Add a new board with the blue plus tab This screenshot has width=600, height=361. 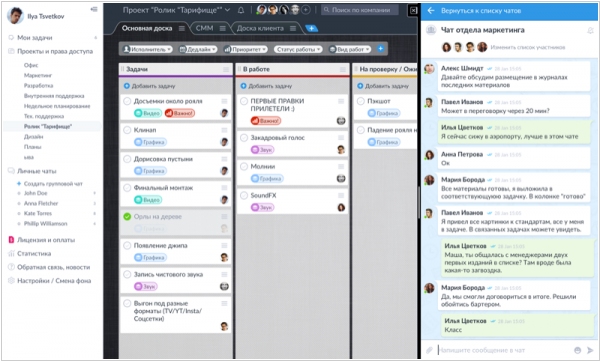point(311,28)
